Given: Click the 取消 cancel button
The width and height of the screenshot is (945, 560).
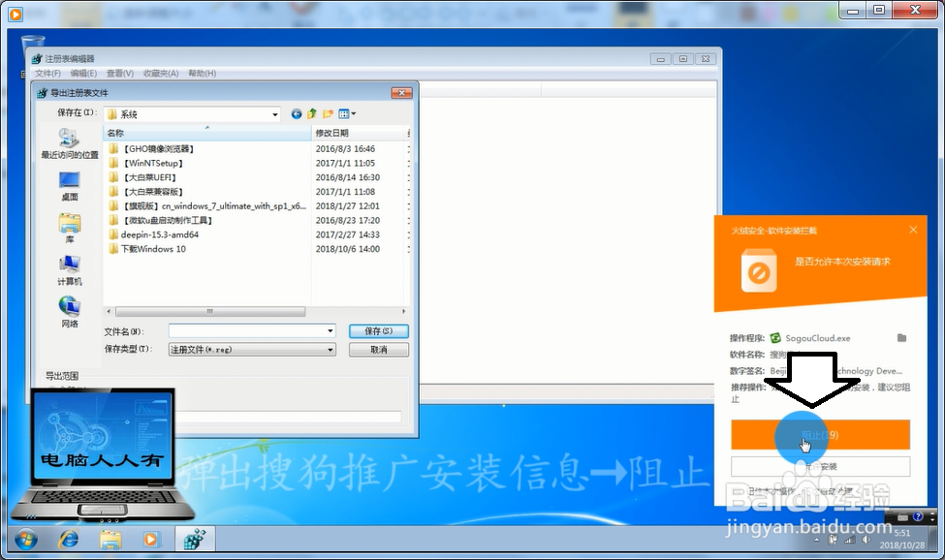Looking at the screenshot, I should [x=378, y=349].
